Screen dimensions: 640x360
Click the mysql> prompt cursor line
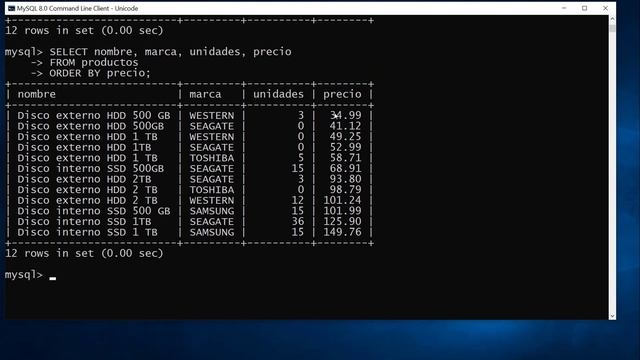tap(31, 275)
